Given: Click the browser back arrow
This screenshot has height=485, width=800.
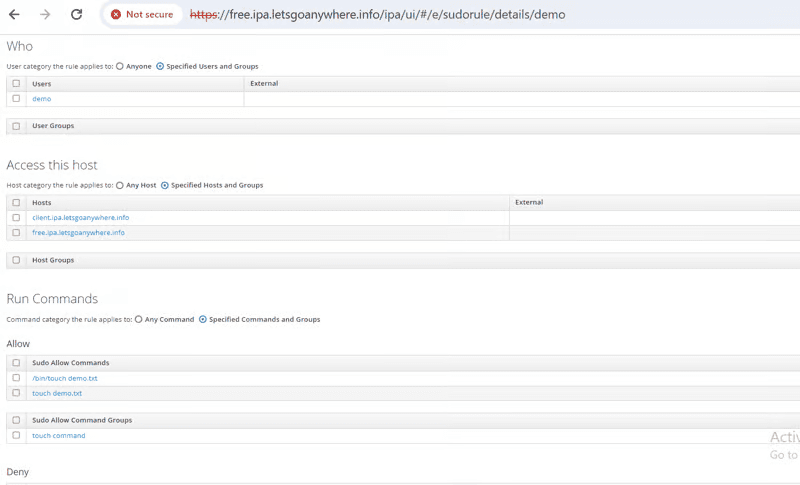Looking at the screenshot, I should (14, 15).
